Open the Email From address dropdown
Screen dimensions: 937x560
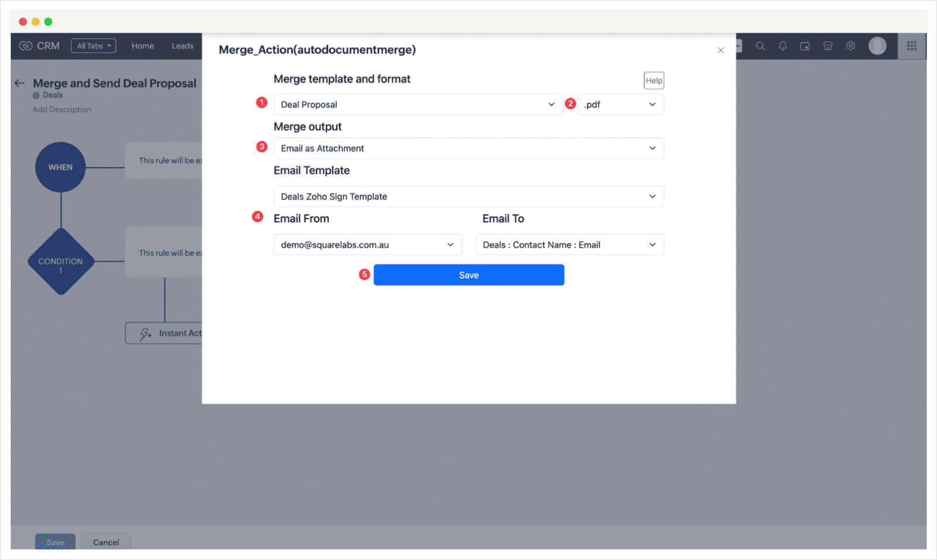368,245
